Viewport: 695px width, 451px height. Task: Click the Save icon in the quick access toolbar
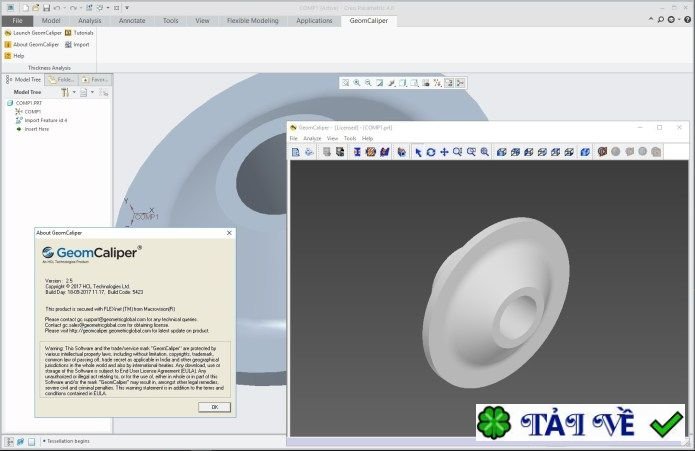click(46, 7)
